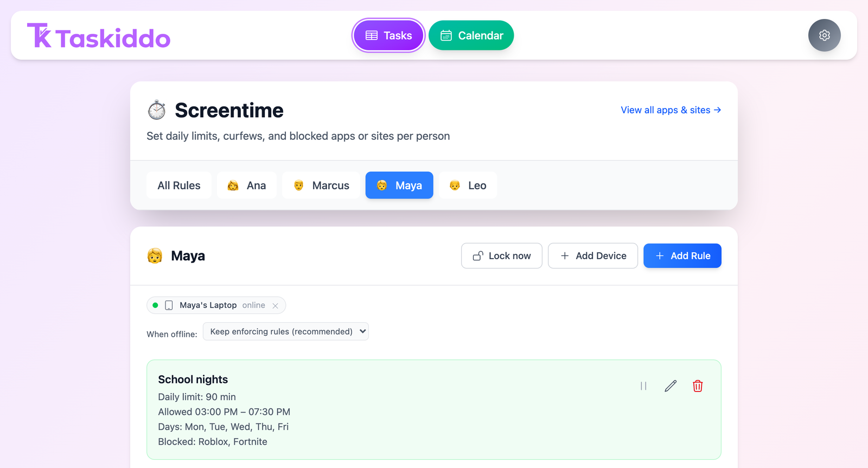868x468 pixels.
Task: Click the Taskiddo logo
Action: click(99, 36)
